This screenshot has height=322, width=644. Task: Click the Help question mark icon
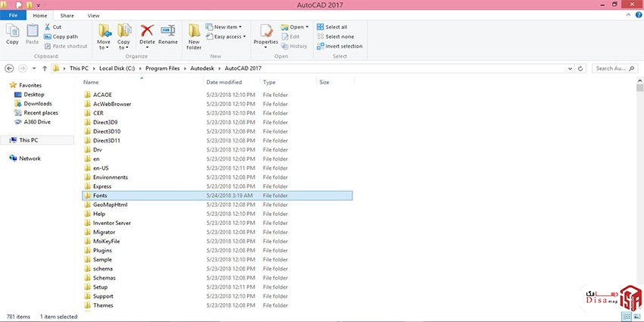[638, 15]
